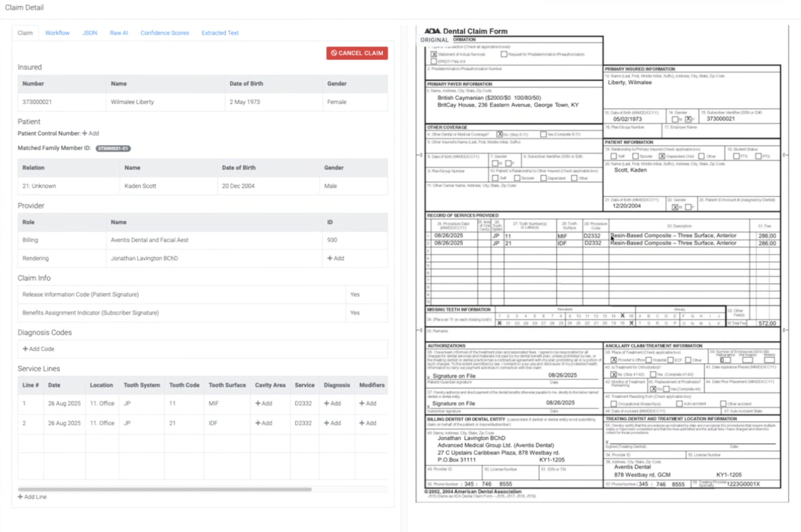Click Provider's Office place of treatment checkbox
This screenshot has width=801, height=532.
click(614, 360)
